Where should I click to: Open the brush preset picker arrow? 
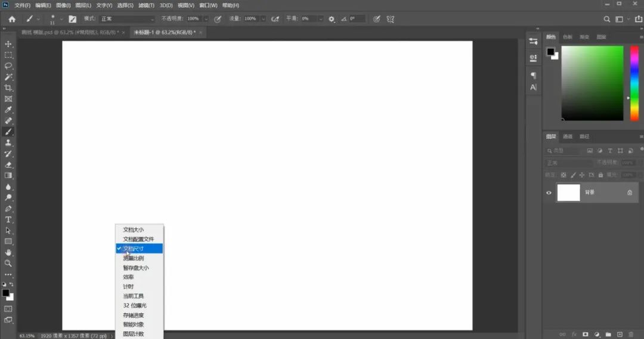[x=61, y=19]
